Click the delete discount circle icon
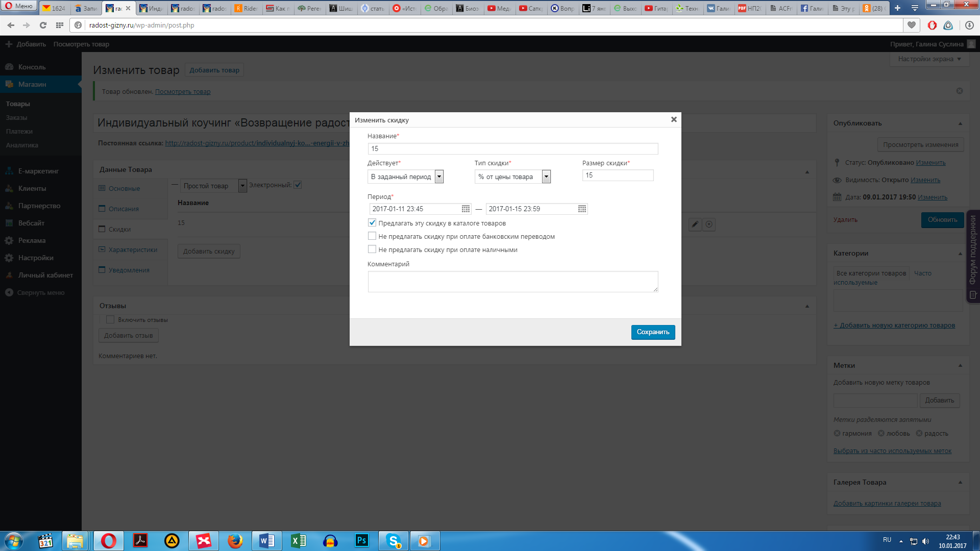980x551 pixels. [x=709, y=224]
